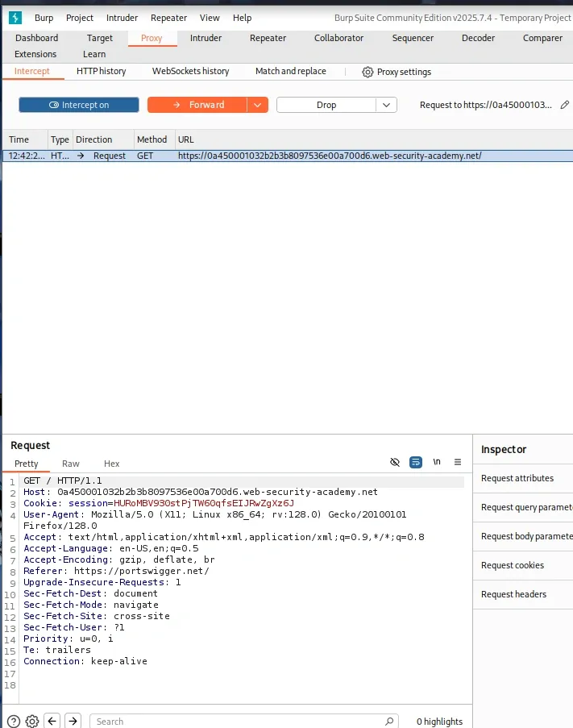Toggle the \n show newlines button
Viewport: 573px width, 728px height.
click(x=437, y=462)
